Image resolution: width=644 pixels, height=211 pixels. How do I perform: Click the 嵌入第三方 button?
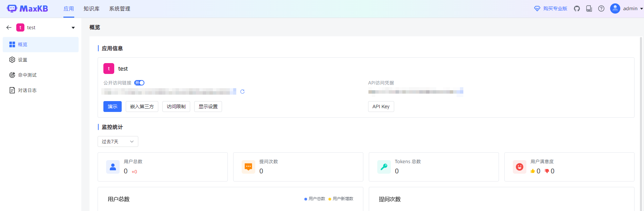point(142,107)
